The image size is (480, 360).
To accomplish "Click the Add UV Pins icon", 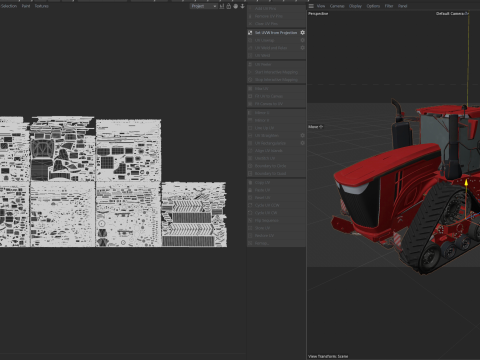I will pos(250,8).
